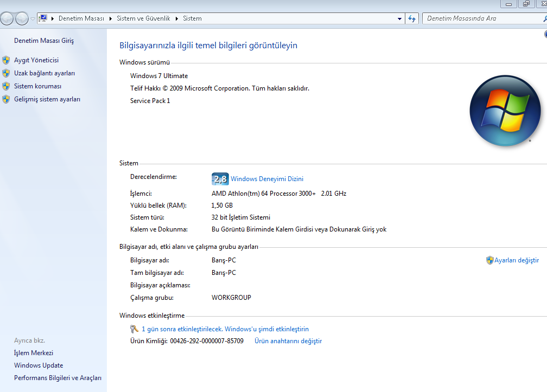
Task: Go to Denetim Masası breadcrumb
Action: point(81,18)
